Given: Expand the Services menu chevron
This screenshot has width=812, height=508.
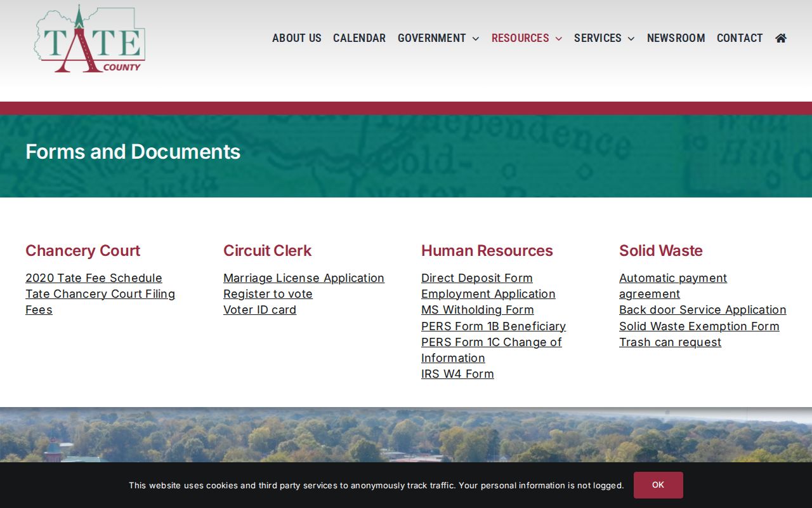Looking at the screenshot, I should pos(631,39).
